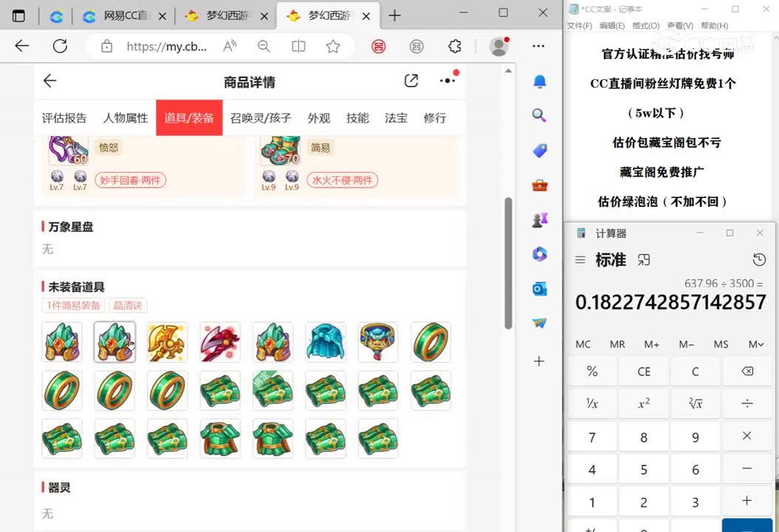Screen dimensions: 779x532
Task: Open Notepad 帮助(H) menu
Action: pyautogui.click(x=715, y=25)
